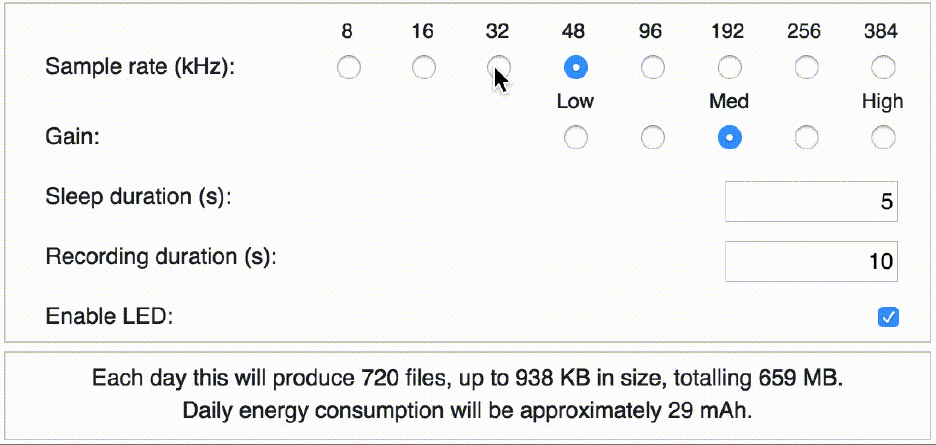Click the "Gain:" label text
The height and width of the screenshot is (445, 936).
pos(73,137)
